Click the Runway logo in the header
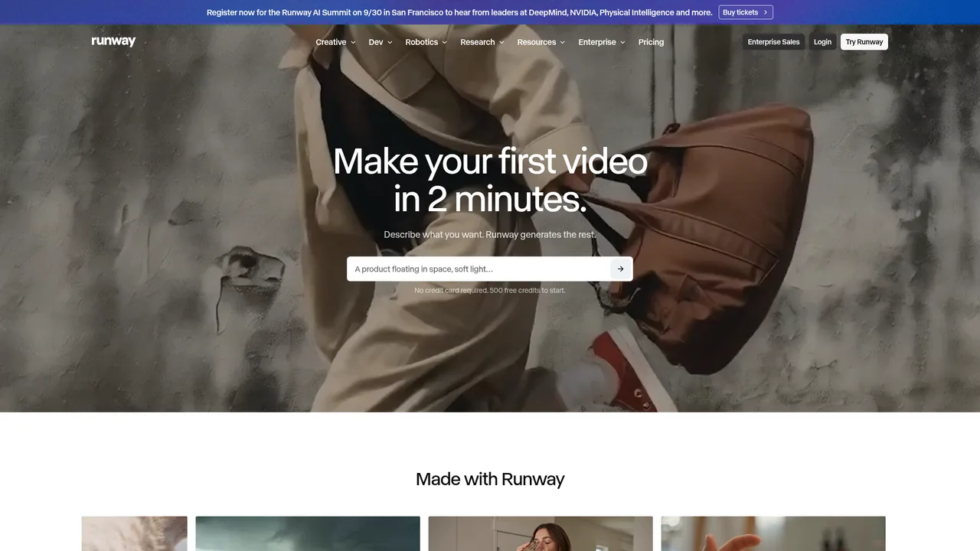Image resolution: width=980 pixels, height=551 pixels. [x=113, y=41]
